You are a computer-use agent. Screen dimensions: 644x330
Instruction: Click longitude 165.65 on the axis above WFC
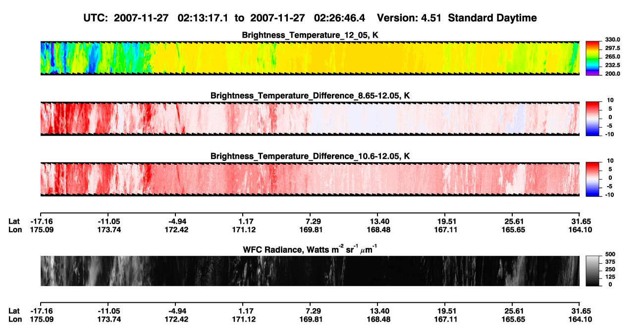[x=513, y=230]
